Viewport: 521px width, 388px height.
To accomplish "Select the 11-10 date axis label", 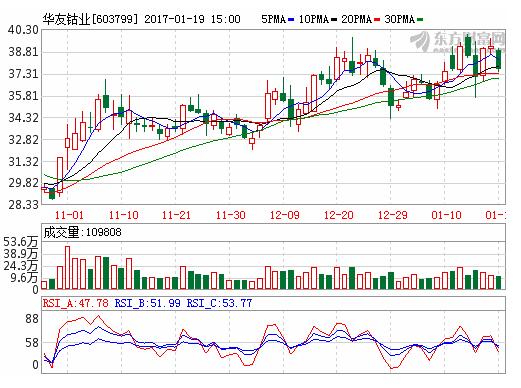I will [x=123, y=215].
